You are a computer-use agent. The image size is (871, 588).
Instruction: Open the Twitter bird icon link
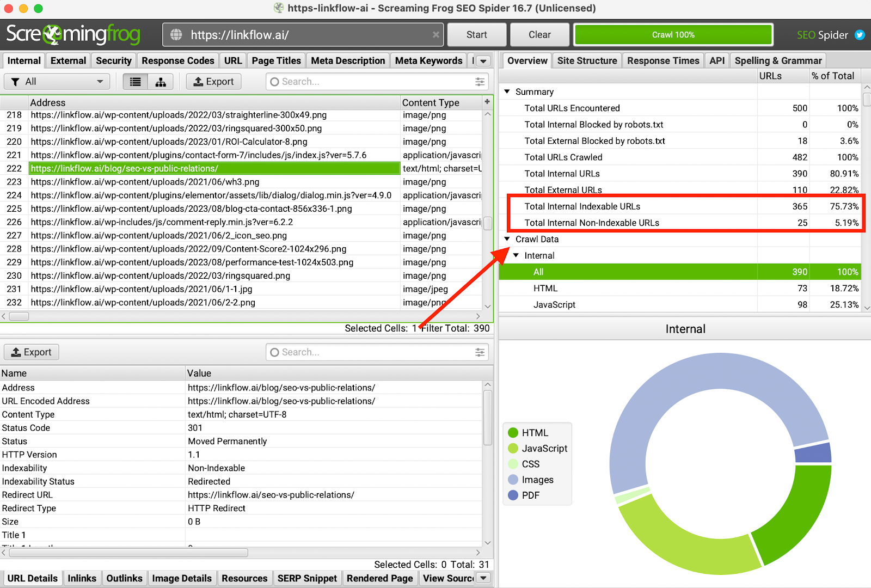coord(860,35)
